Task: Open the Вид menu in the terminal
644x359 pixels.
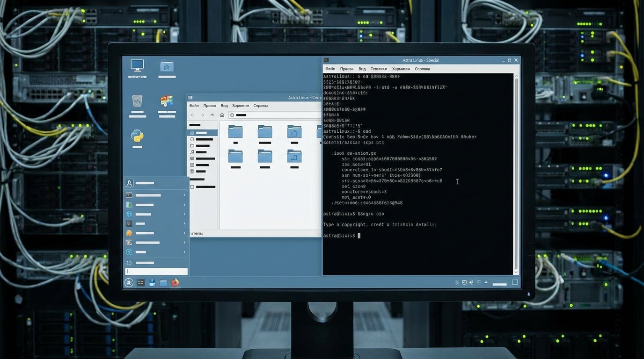Action: pos(362,69)
